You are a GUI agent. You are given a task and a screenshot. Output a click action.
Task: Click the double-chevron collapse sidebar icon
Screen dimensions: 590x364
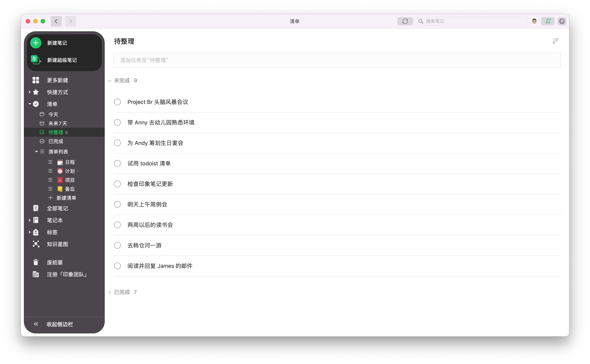[x=36, y=324]
